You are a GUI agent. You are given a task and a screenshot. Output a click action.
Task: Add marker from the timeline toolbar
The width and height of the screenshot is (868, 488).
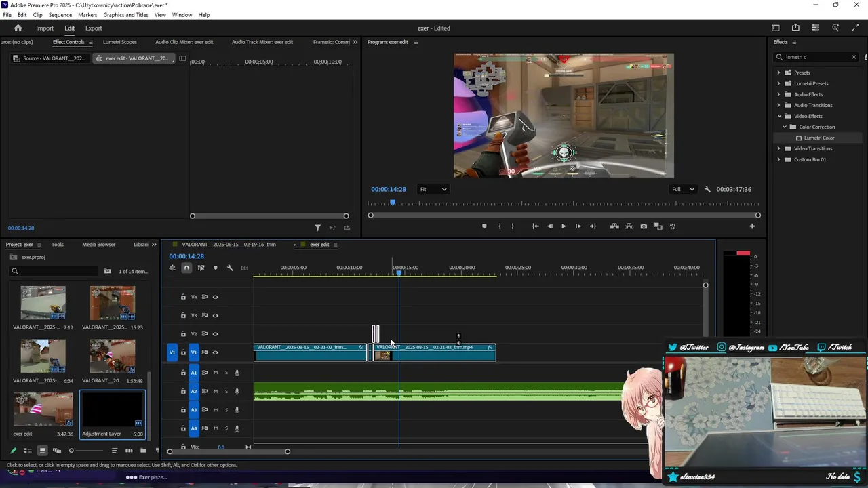216,268
